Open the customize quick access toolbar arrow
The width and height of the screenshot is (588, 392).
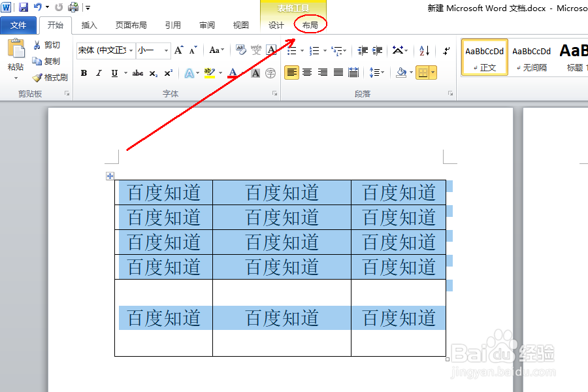tap(88, 7)
